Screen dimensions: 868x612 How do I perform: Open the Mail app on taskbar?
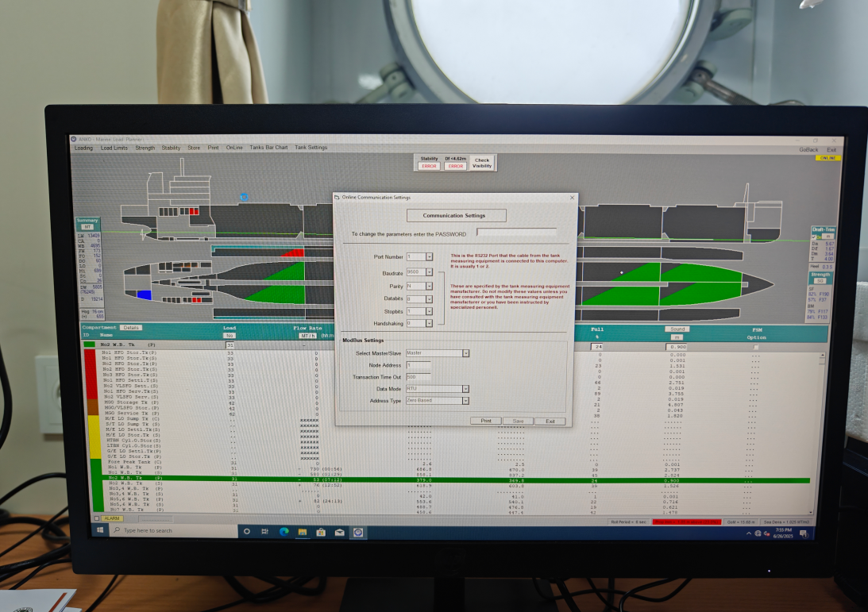click(339, 532)
